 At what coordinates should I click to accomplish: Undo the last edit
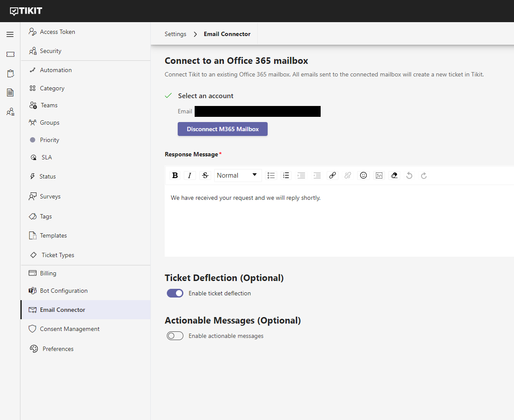409,175
